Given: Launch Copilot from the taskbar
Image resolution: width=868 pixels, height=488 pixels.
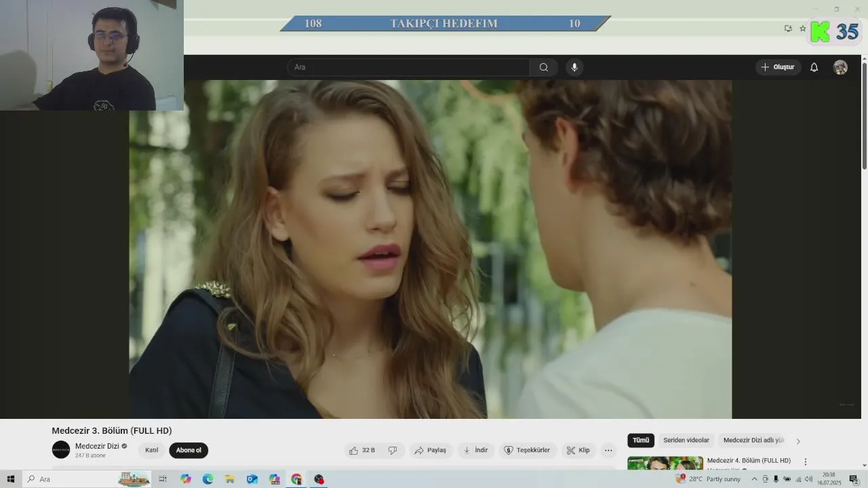Looking at the screenshot, I should click(x=186, y=479).
